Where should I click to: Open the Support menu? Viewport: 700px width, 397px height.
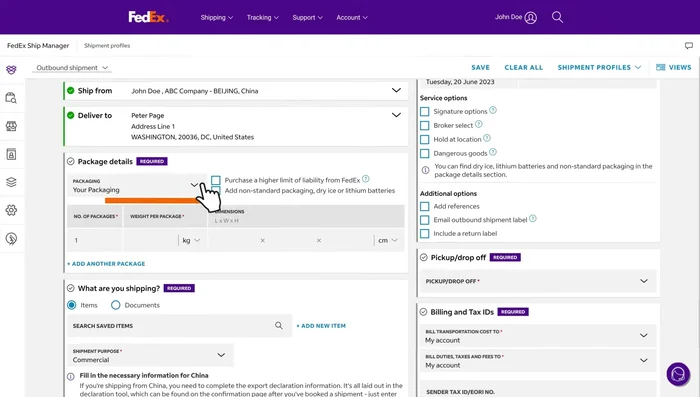pos(307,17)
